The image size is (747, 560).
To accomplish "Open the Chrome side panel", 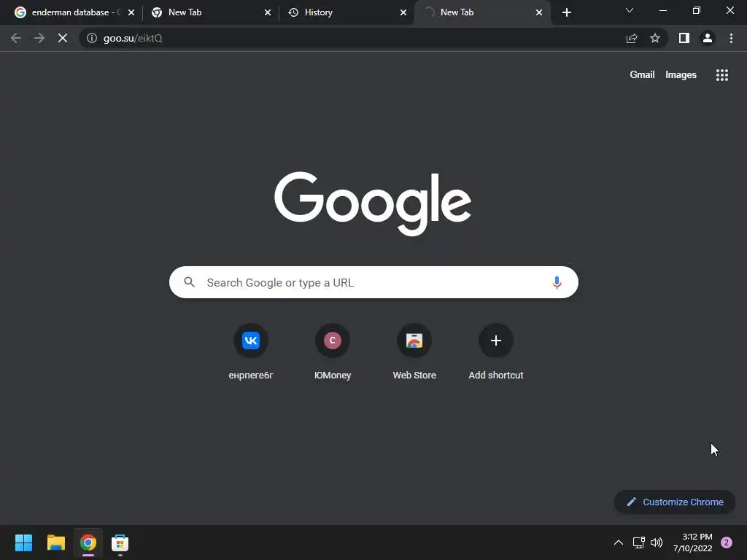I will (684, 38).
